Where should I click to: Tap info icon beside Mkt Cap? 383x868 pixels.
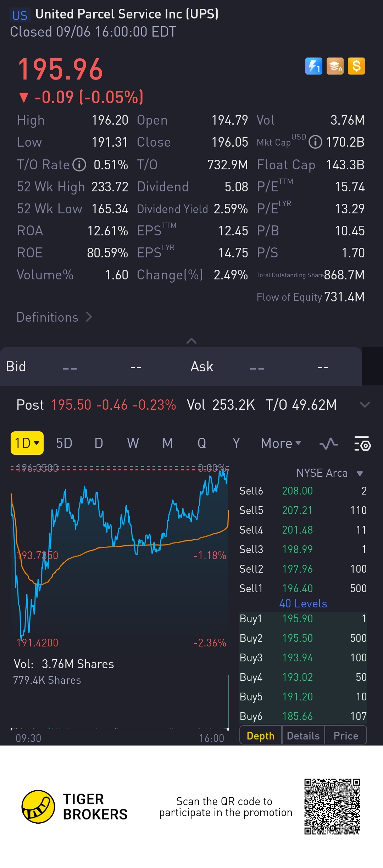pyautogui.click(x=315, y=142)
